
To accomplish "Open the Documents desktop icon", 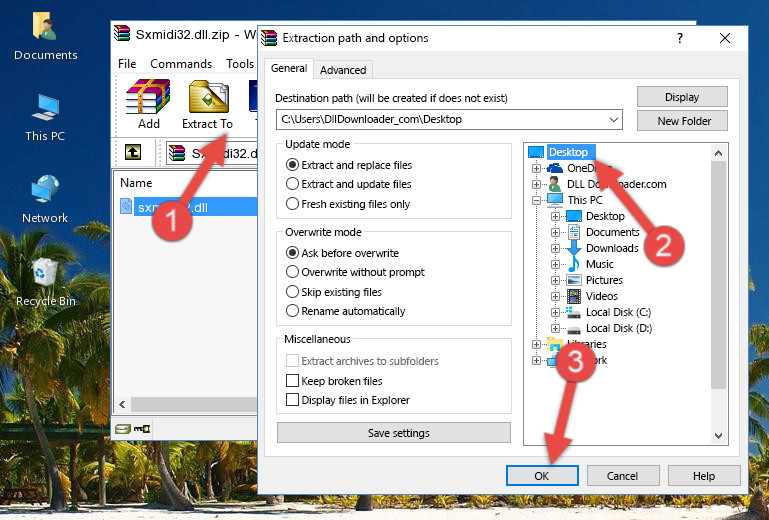I will click(x=45, y=37).
